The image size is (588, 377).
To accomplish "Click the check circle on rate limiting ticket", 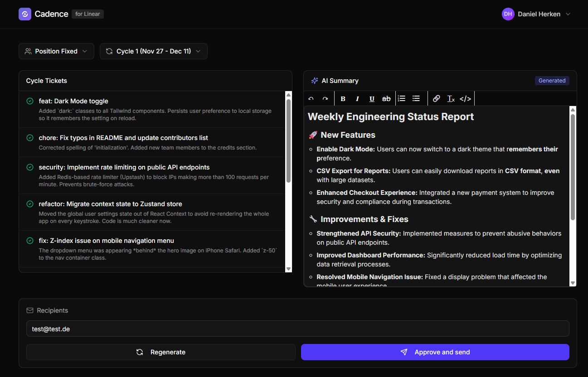I will [30, 167].
